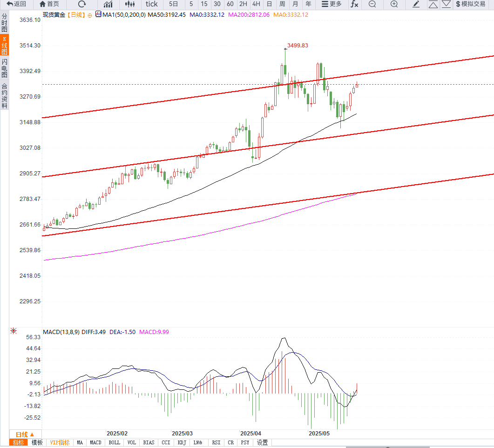494x448 pixels.
Task: Open the 闪电图 side tab
Action: pyautogui.click(x=4, y=68)
